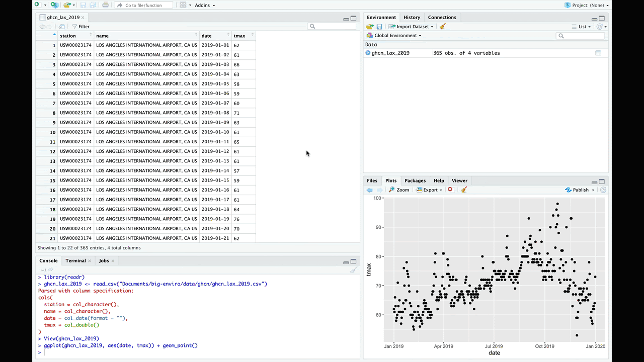This screenshot has height=362, width=644.
Task: Click the next plot arrow
Action: pos(379,190)
